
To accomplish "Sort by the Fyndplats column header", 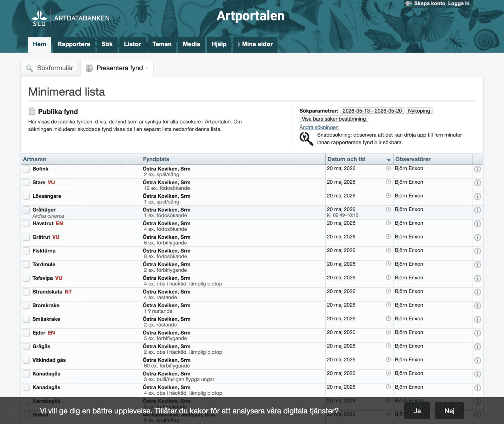I will coord(156,159).
